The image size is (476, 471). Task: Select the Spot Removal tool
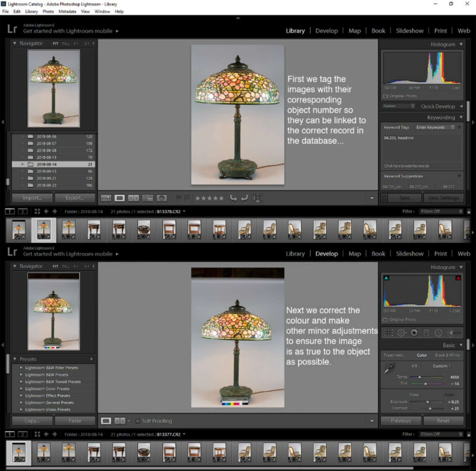(401, 333)
